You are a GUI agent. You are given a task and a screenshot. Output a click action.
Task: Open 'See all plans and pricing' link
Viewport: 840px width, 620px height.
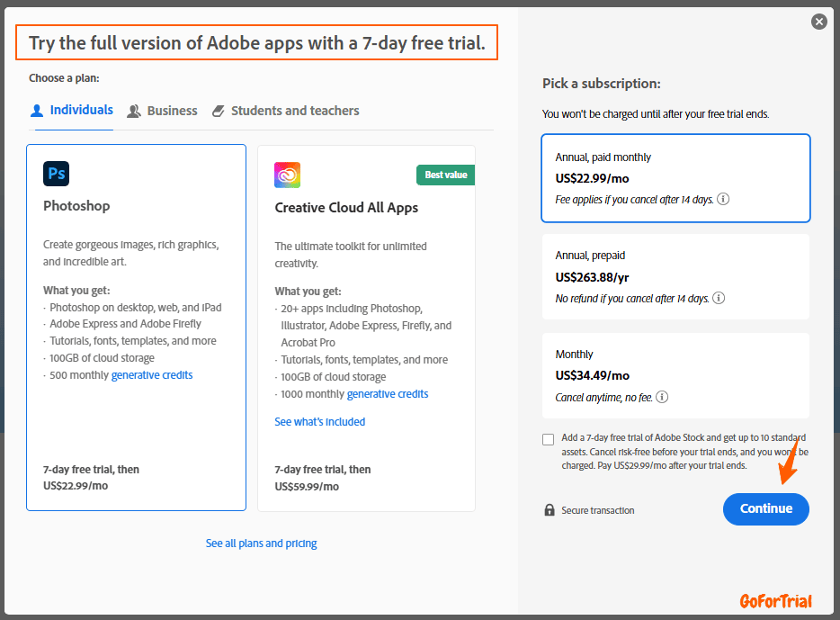pyautogui.click(x=262, y=544)
